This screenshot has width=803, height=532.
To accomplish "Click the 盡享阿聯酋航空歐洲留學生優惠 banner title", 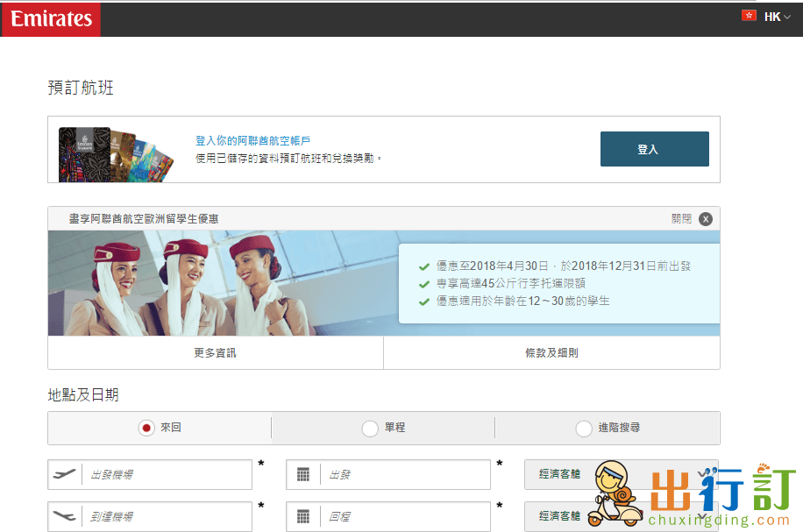I will (x=144, y=218).
